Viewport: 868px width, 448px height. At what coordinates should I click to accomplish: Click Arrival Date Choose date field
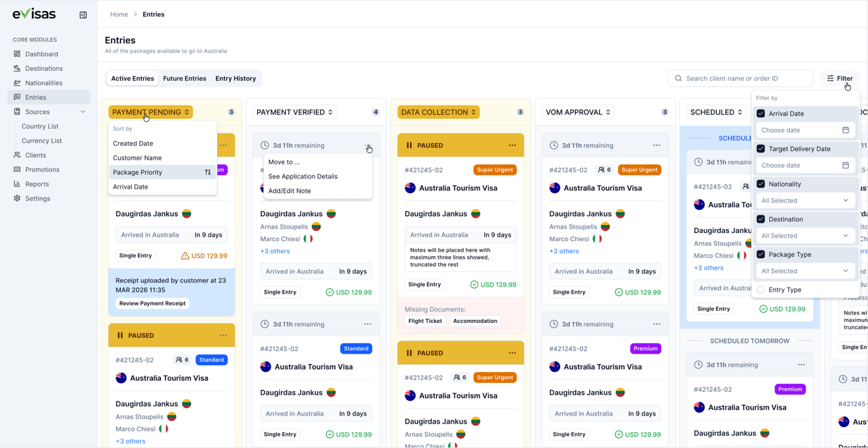pyautogui.click(x=805, y=130)
